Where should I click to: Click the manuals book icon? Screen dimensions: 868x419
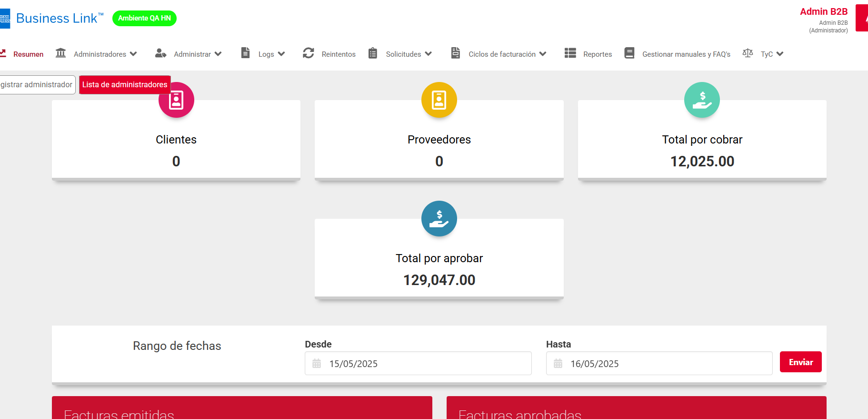[629, 53]
